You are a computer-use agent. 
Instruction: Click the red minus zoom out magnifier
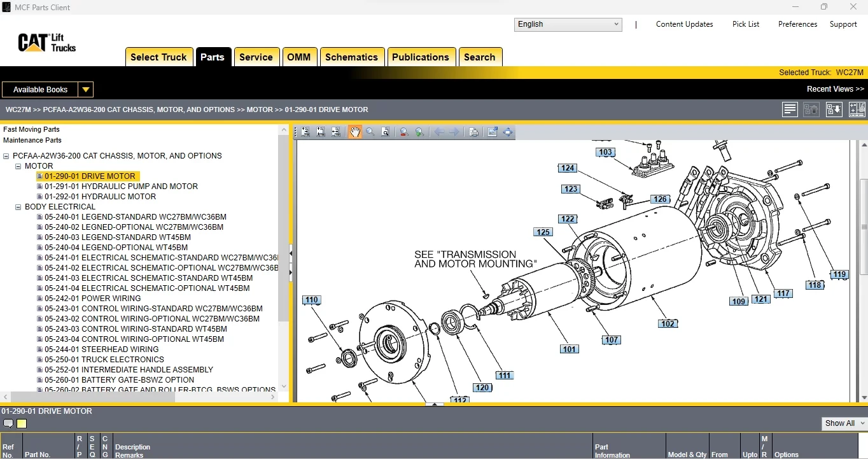point(403,132)
